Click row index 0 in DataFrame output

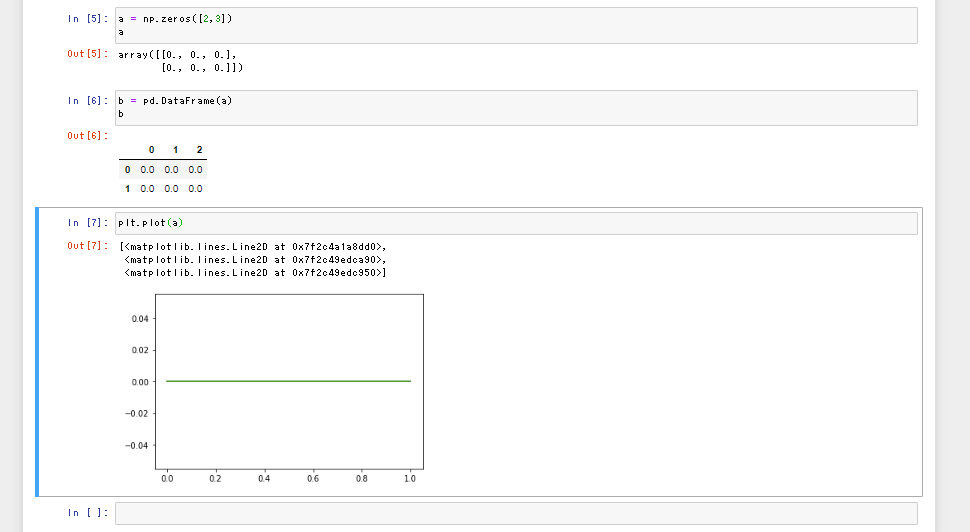[x=127, y=169]
